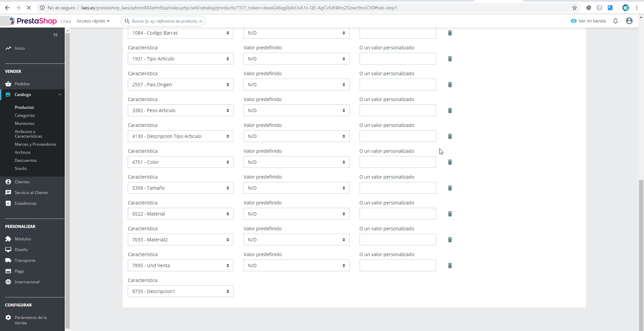644x331 pixels.
Task: Open Marcas y Proveedores
Action: coord(35,144)
